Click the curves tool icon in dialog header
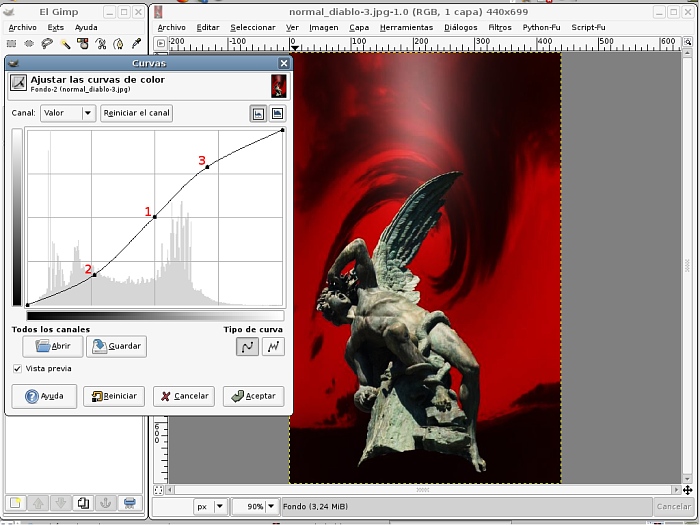Viewport: 700px width, 525px height. coord(18,83)
